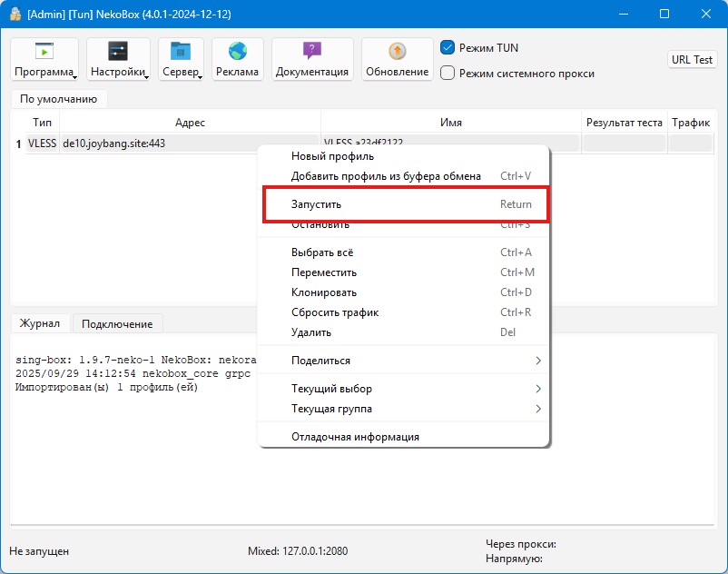Open Документация help icon
Image resolution: width=728 pixels, height=574 pixels.
[x=312, y=52]
